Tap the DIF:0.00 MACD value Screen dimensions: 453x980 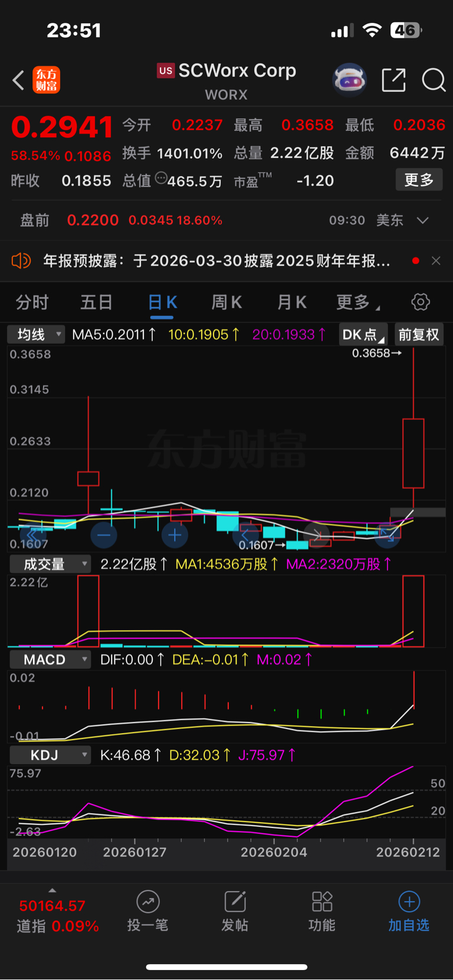click(x=132, y=659)
